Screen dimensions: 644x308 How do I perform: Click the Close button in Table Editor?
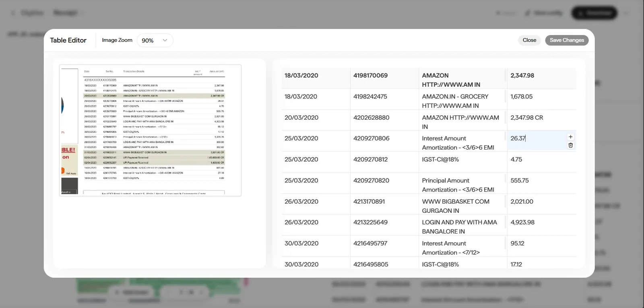(x=529, y=40)
